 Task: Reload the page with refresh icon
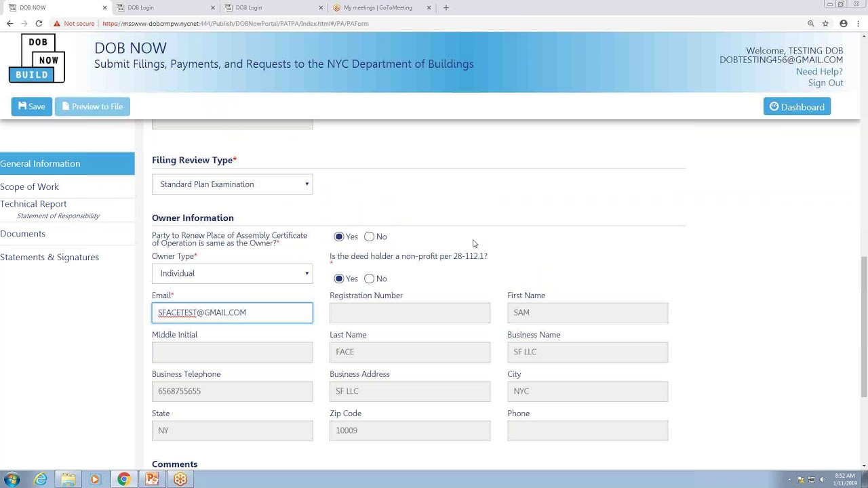[39, 24]
